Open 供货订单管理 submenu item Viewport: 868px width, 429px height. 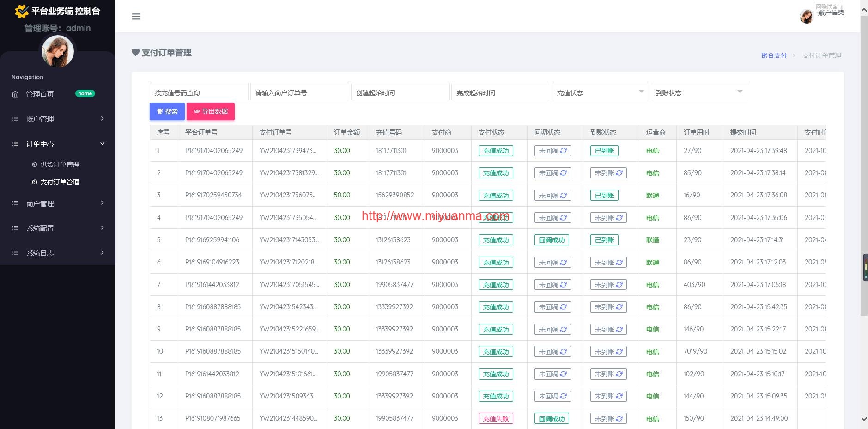tap(60, 165)
